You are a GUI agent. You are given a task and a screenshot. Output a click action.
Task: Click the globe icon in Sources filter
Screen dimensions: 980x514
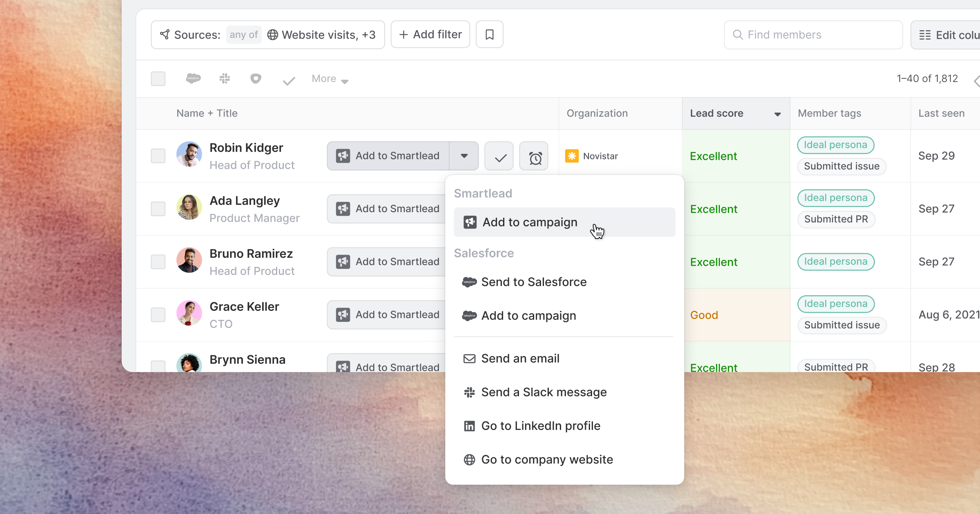pos(273,35)
